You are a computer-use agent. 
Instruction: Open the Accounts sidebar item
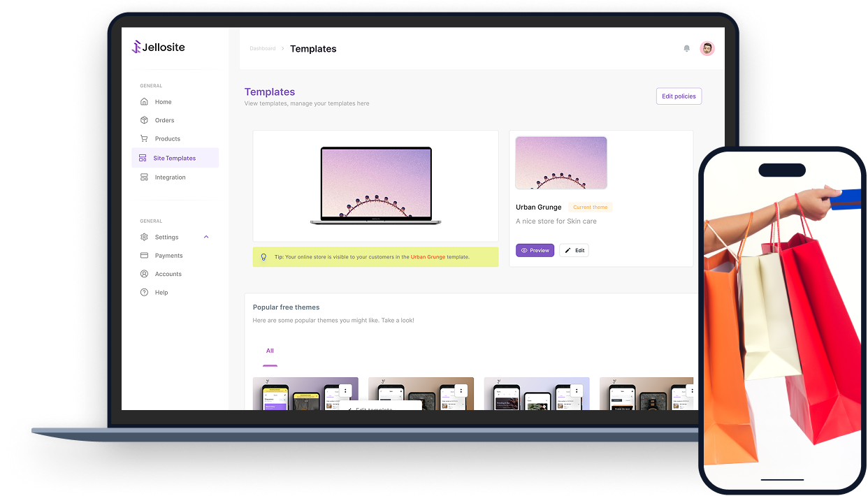click(x=168, y=274)
